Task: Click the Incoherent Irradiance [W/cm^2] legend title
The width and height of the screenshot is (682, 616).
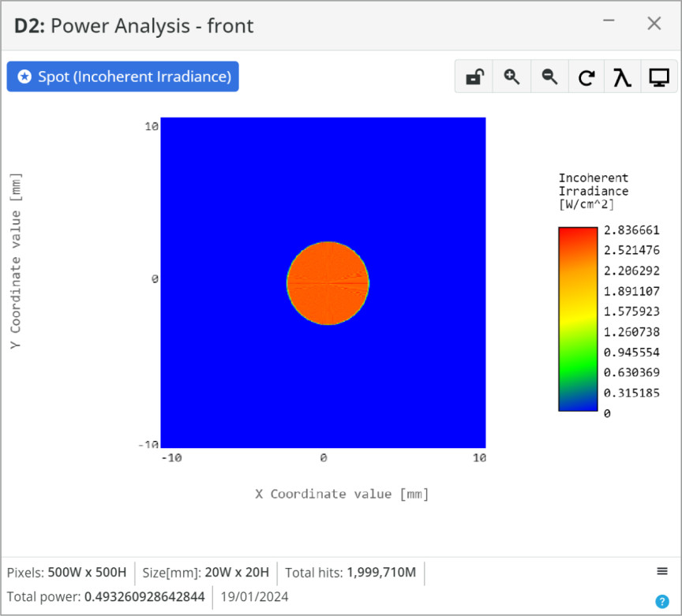Action: click(x=594, y=191)
